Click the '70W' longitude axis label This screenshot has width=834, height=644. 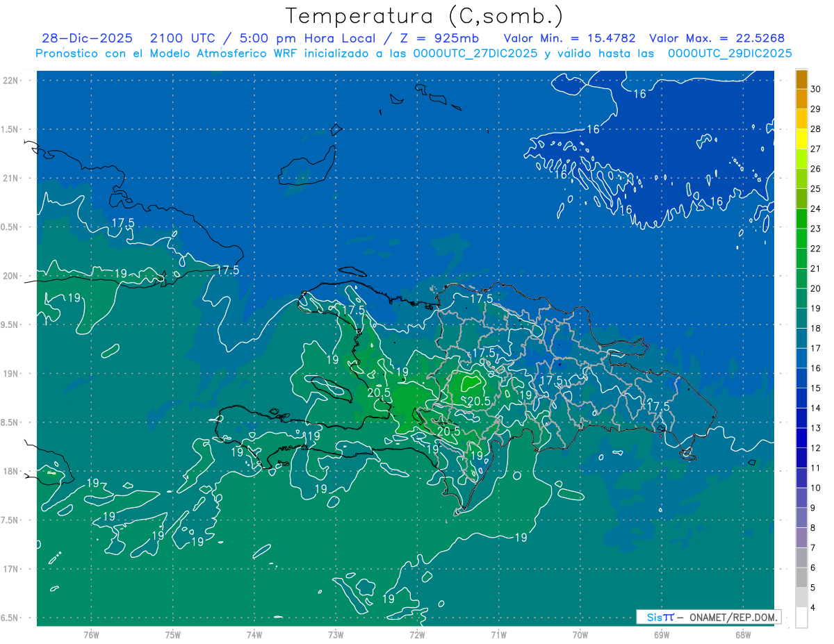pyautogui.click(x=580, y=634)
